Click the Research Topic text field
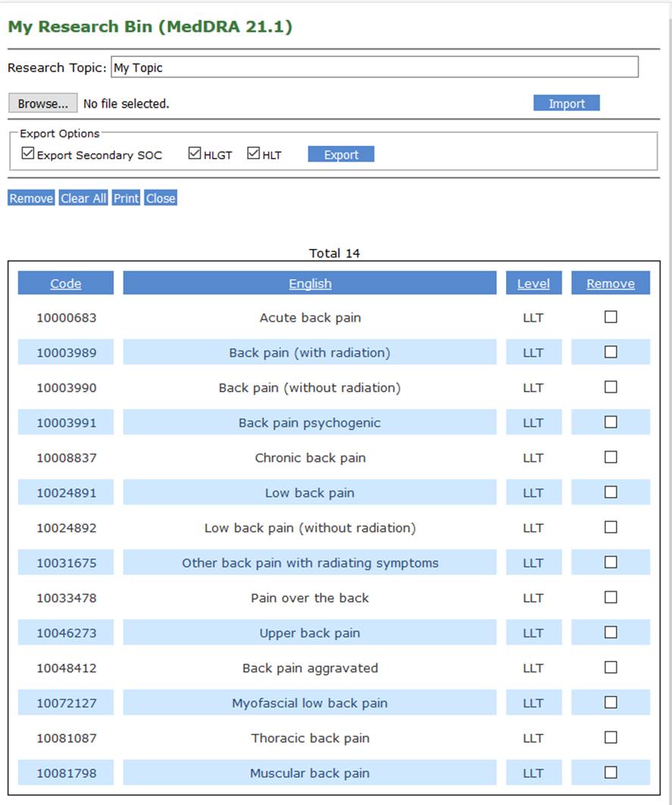 pos(375,67)
